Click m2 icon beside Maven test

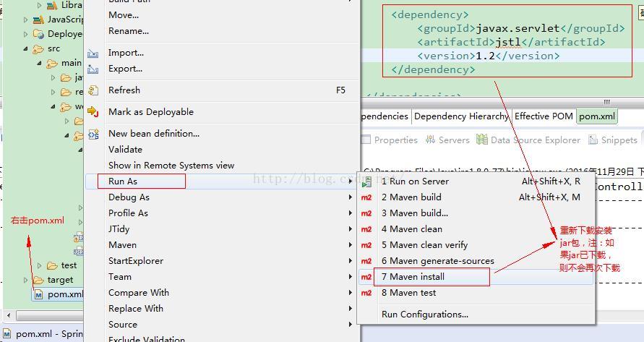click(x=366, y=293)
